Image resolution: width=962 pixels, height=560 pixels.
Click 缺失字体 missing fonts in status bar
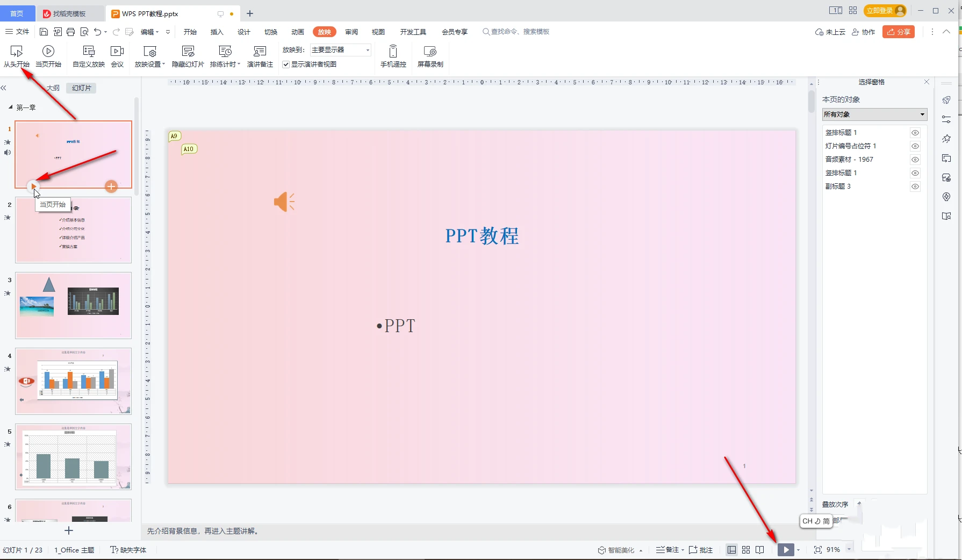click(x=128, y=550)
